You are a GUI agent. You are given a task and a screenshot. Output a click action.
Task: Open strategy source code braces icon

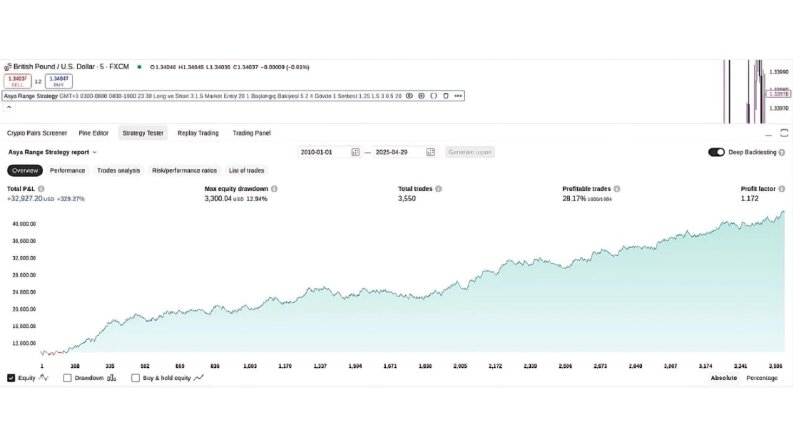[x=433, y=96]
